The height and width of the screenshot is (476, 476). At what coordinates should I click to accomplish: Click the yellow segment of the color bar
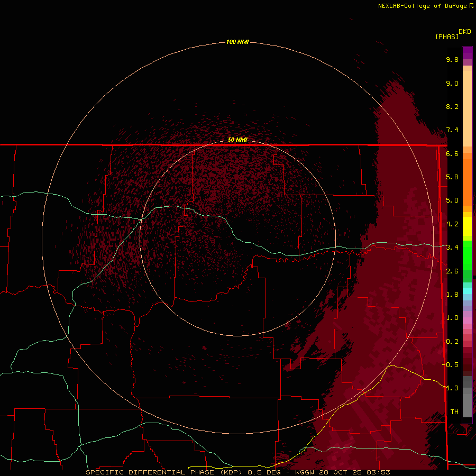coord(467,226)
